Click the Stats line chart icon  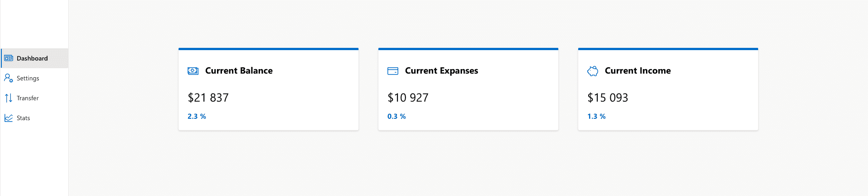[9, 118]
